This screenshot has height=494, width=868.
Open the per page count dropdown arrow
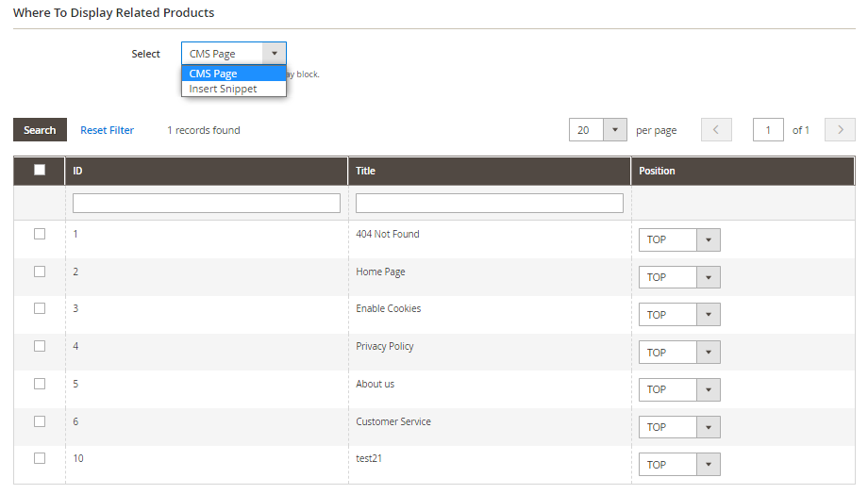(x=614, y=130)
